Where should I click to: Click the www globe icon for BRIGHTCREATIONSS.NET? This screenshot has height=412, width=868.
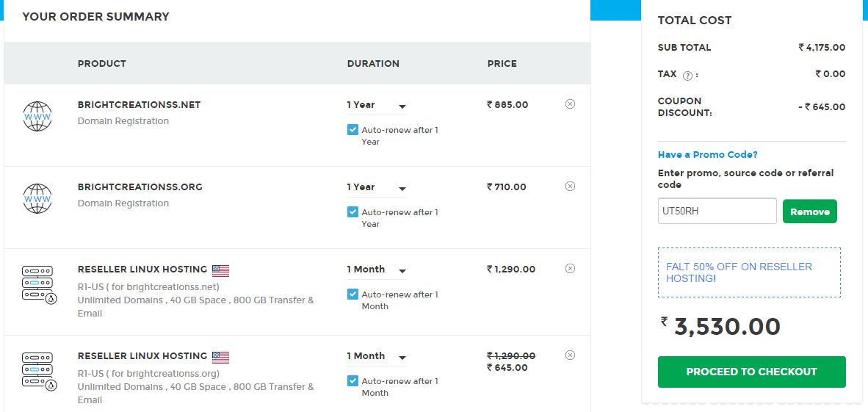point(37,116)
